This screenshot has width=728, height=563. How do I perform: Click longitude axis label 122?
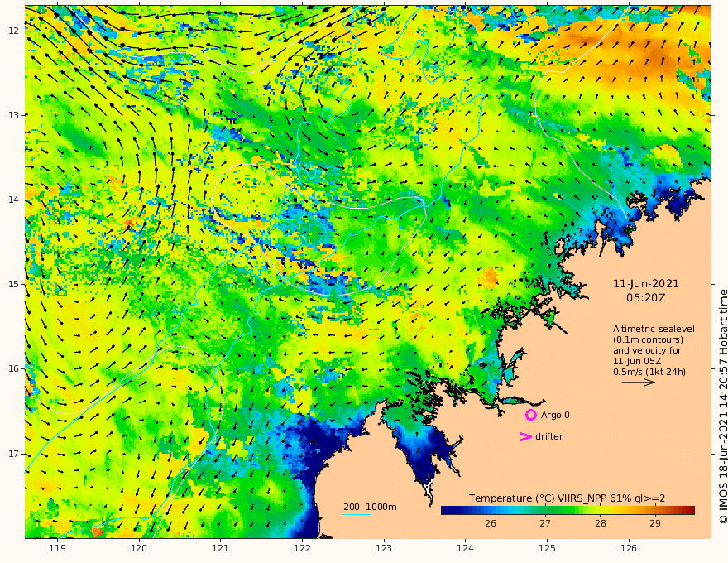tap(302, 548)
